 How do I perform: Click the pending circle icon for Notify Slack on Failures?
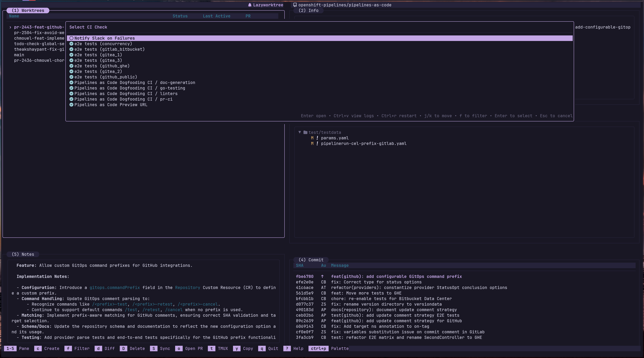point(71,38)
